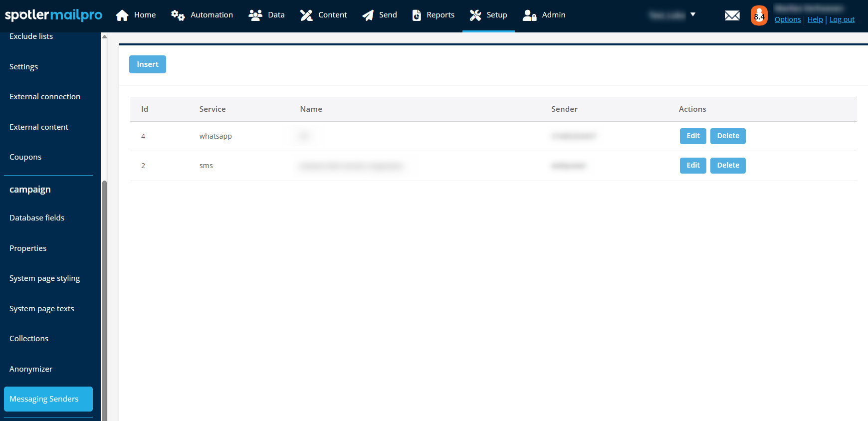This screenshot has height=421, width=868.
Task: Edit the sms sender row
Action: point(693,165)
